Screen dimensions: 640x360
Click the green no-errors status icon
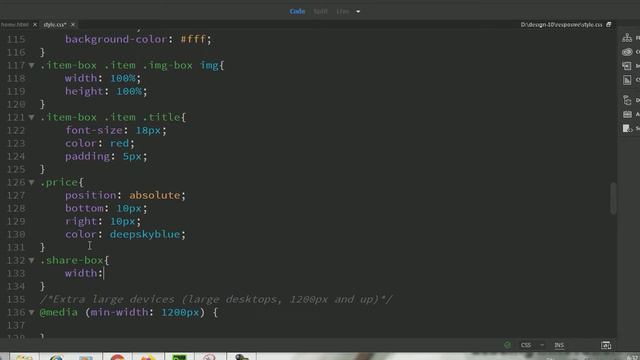click(x=507, y=345)
